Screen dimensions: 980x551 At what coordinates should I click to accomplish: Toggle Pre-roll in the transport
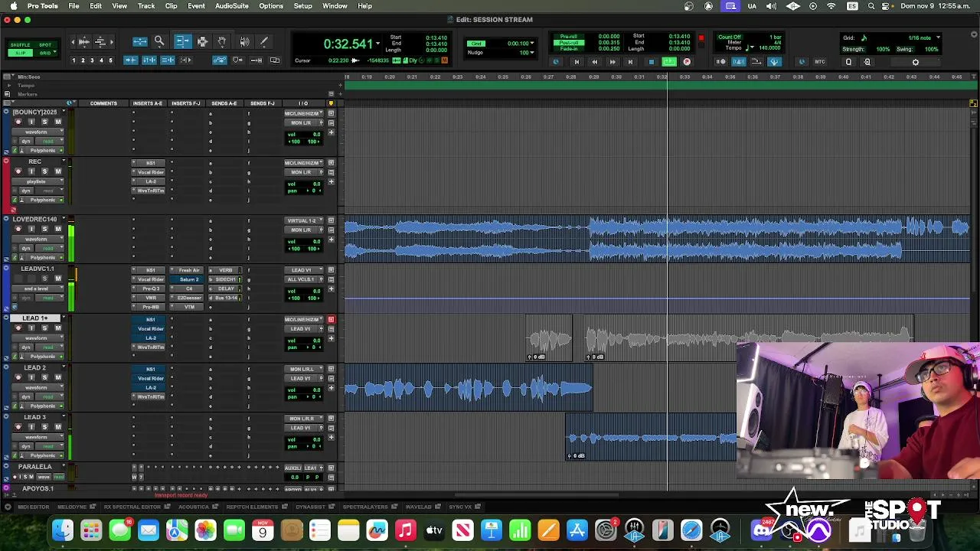[x=569, y=37]
